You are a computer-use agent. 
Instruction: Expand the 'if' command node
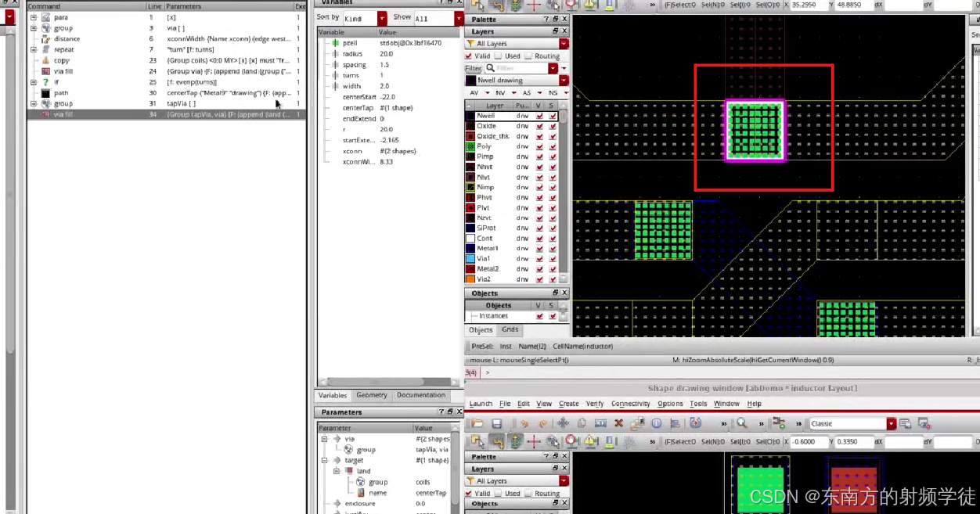click(34, 81)
